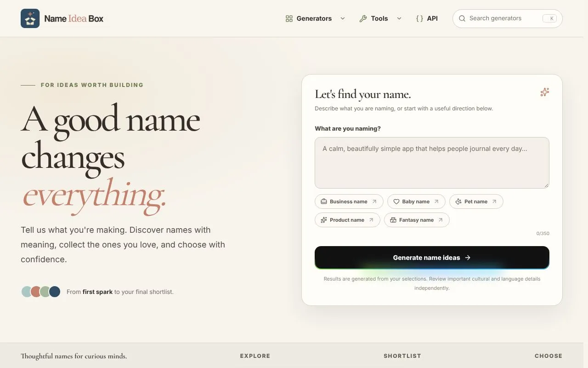Focus the What are you naming textarea
588x368 pixels.
tap(432, 163)
